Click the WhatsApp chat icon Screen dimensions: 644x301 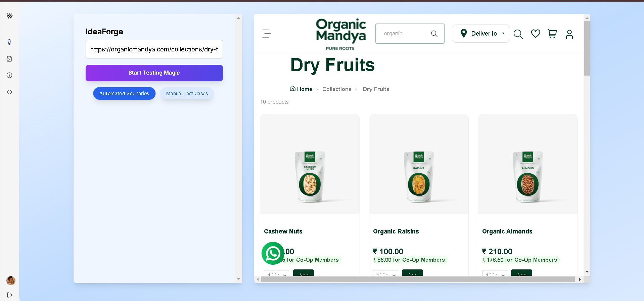273,253
